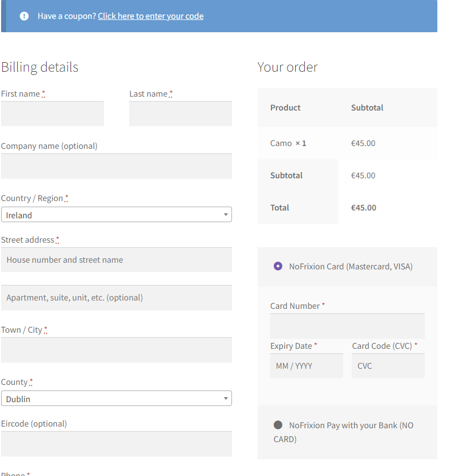This screenshot has width=454, height=476.
Task: Click the MM / YYYY expiry field
Action: [x=306, y=365]
